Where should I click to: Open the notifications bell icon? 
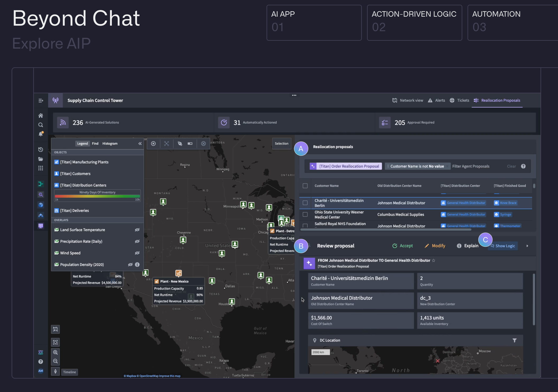[40, 134]
